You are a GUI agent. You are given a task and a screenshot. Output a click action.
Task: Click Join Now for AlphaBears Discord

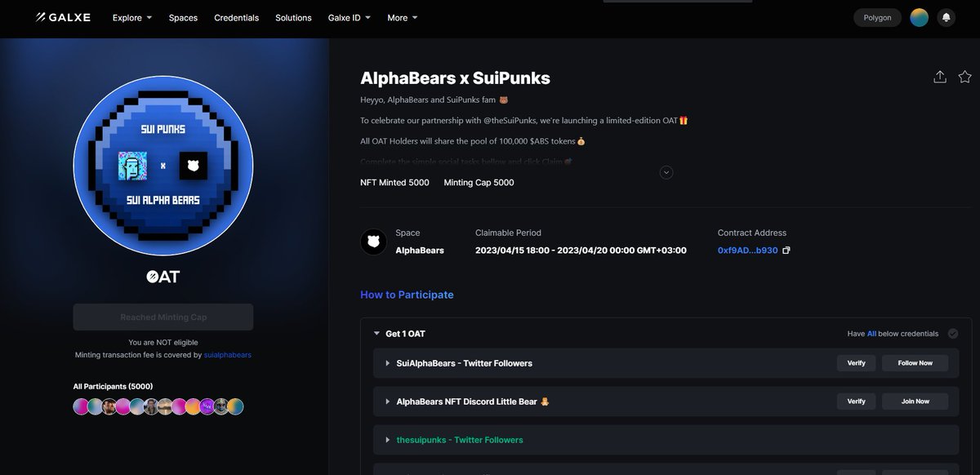(x=915, y=402)
